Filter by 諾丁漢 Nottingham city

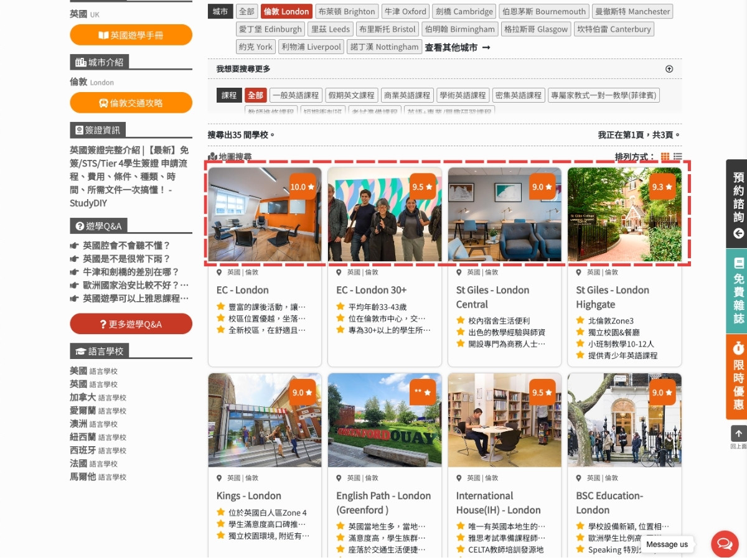[x=385, y=47]
